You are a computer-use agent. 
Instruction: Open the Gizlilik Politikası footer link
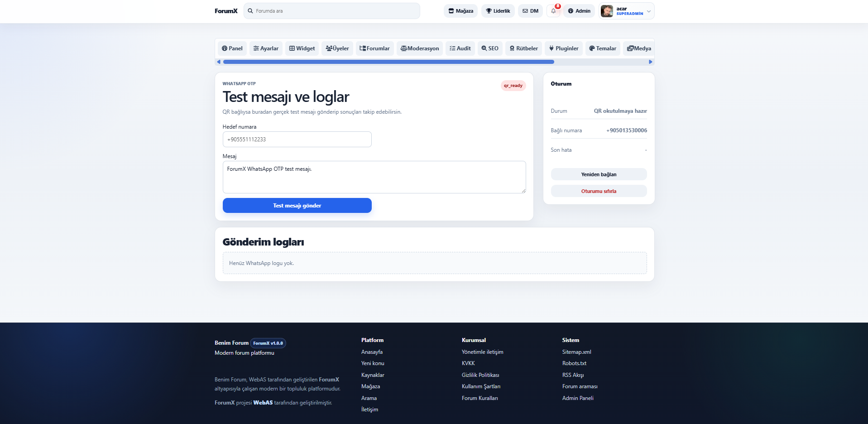pos(480,375)
